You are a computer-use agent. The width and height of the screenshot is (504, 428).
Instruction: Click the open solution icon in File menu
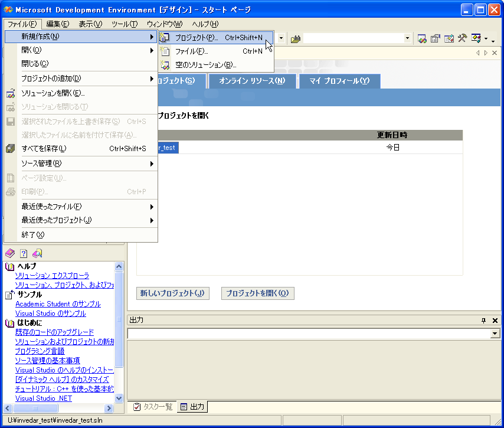pyautogui.click(x=11, y=93)
